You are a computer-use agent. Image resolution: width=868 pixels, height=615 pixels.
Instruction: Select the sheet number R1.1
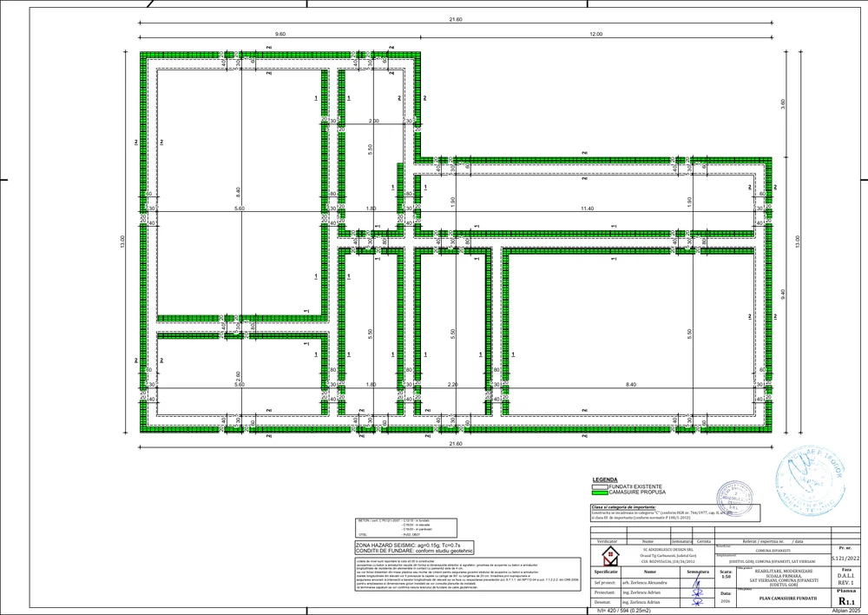tap(846, 601)
